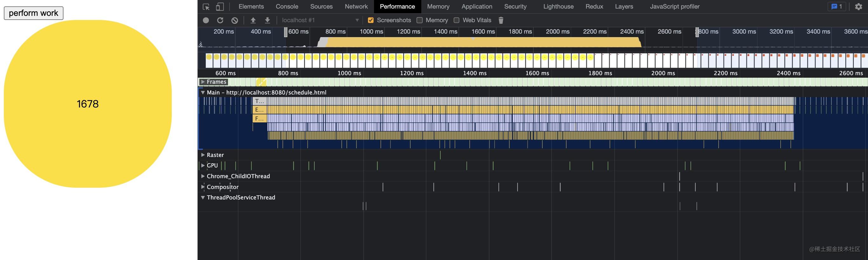Image resolution: width=868 pixels, height=260 pixels.
Task: Switch to the Elements tab
Action: point(251,6)
